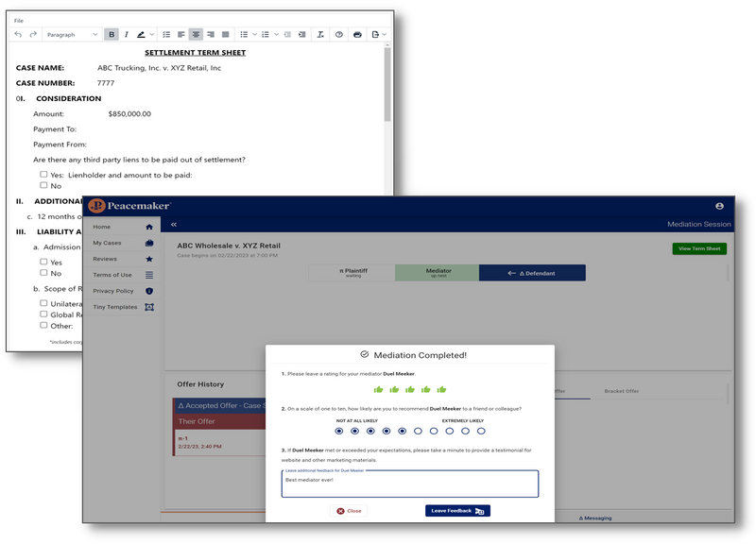Increase indent in the editor
Screen dimensions: 756x544
click(301, 34)
